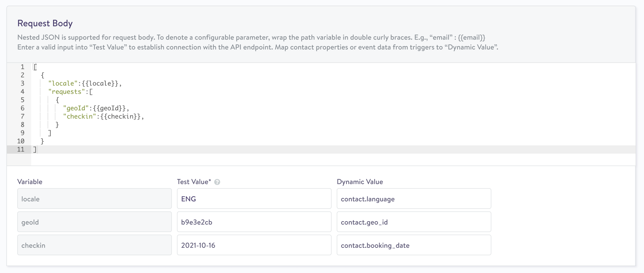
Task: Open the contact.booking_date dynamic value field
Action: tap(414, 245)
